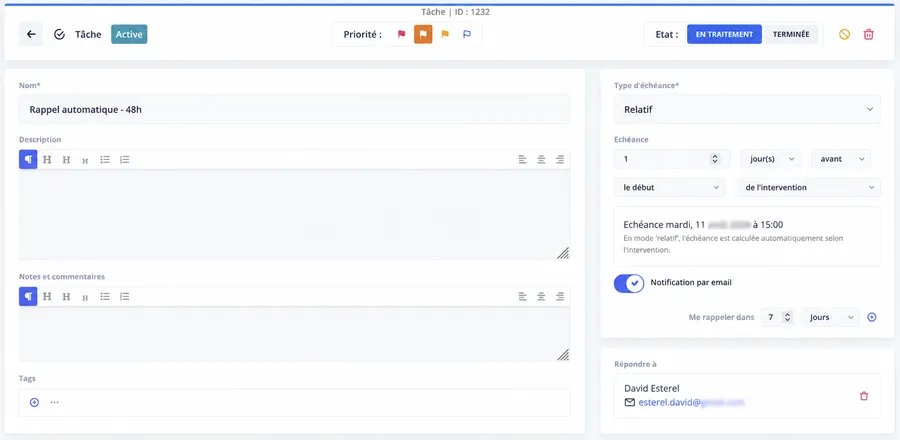Open esterel.david email link
The image size is (900, 440).
tap(691, 403)
